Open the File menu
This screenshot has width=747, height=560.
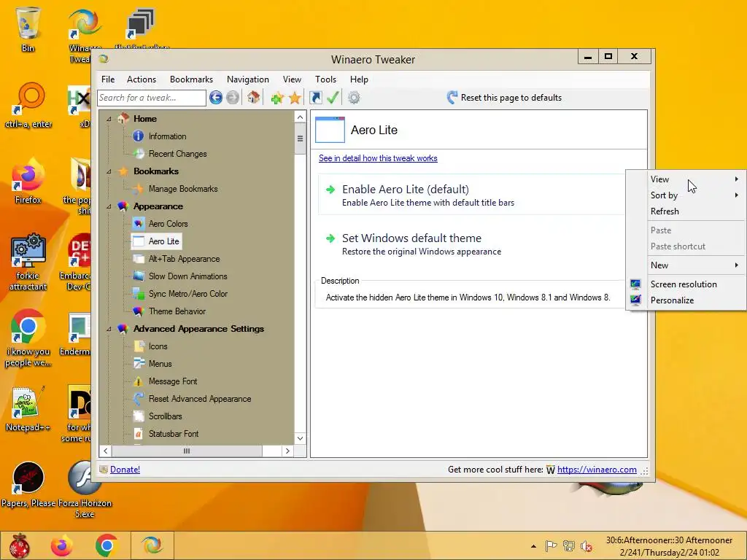[x=108, y=79]
